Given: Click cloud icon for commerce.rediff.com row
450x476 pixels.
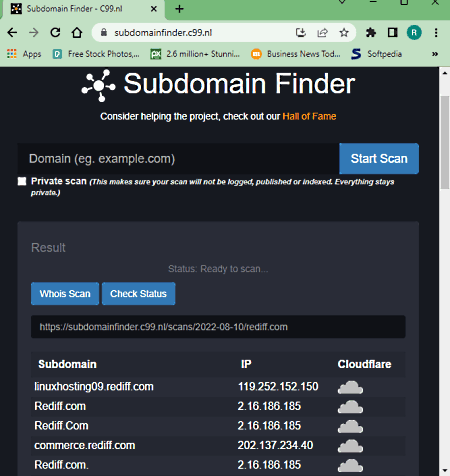Looking at the screenshot, I should point(350,446).
